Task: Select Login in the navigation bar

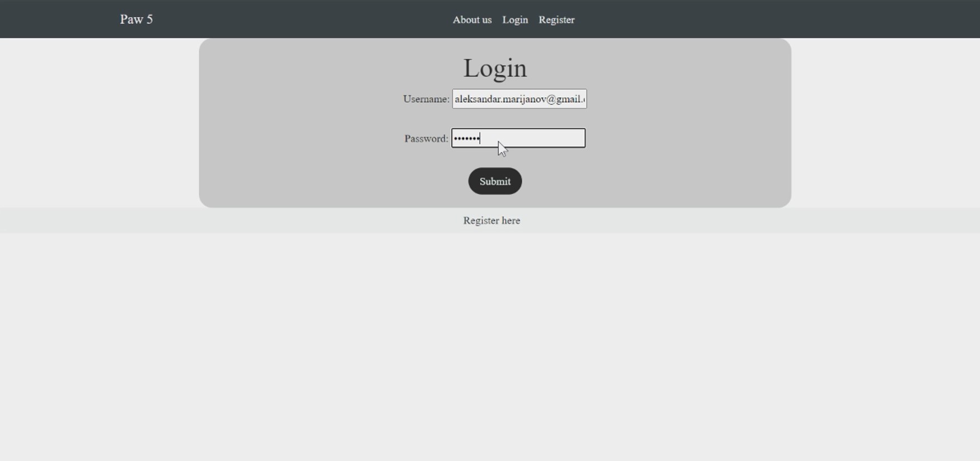Action: click(515, 20)
